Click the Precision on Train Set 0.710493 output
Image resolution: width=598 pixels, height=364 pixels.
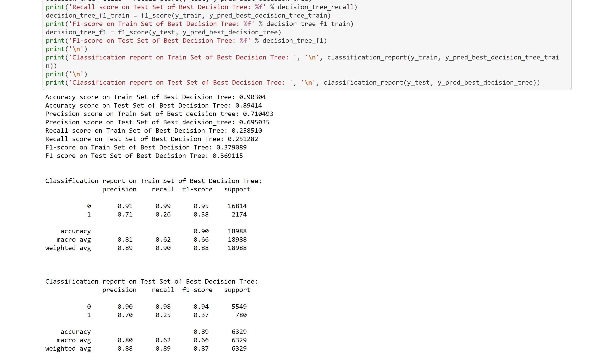(159, 114)
